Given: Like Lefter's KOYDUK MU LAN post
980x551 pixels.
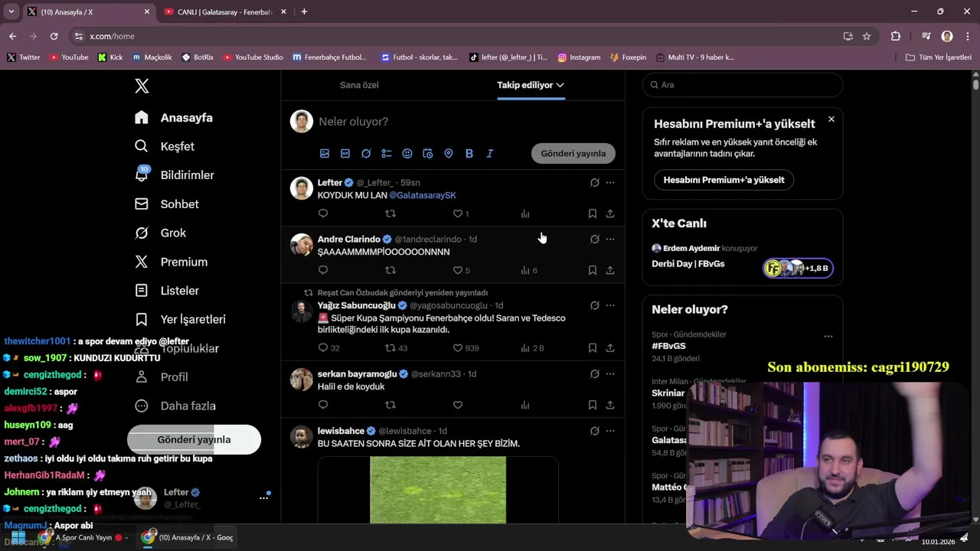Looking at the screenshot, I should pos(458,214).
